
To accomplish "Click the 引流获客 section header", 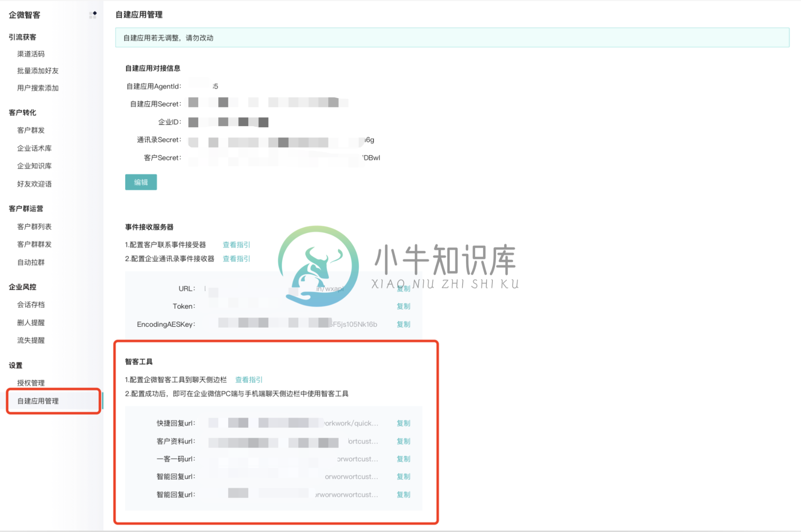I will point(23,37).
